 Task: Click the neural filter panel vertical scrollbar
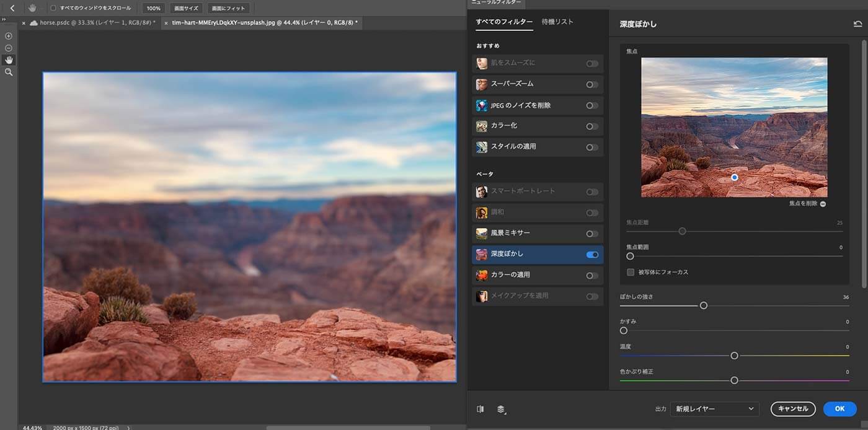864,164
